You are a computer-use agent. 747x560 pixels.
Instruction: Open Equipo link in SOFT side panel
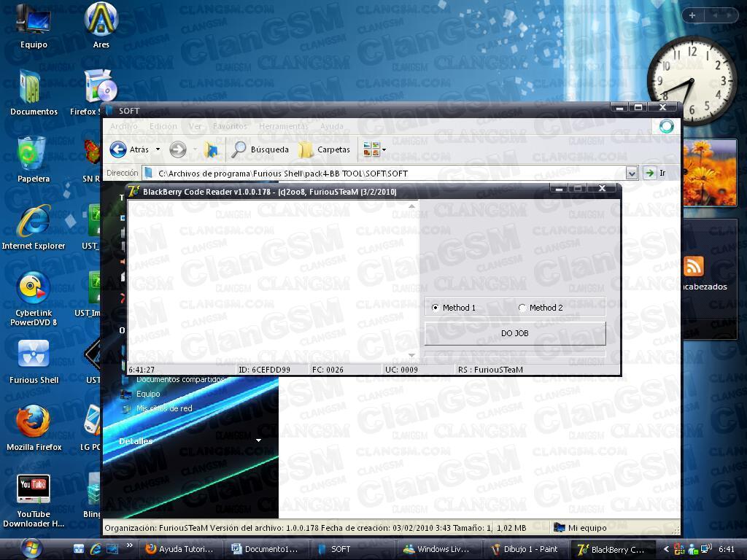pos(147,394)
